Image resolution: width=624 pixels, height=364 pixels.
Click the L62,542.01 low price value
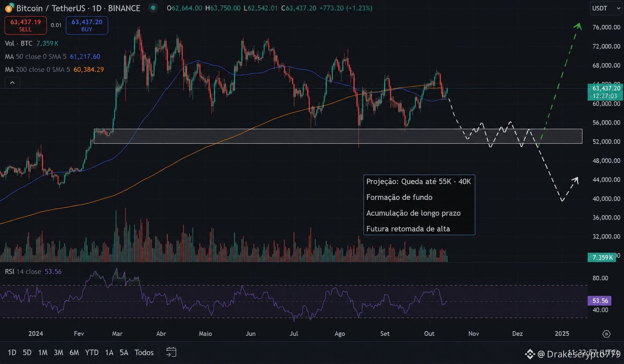260,8
